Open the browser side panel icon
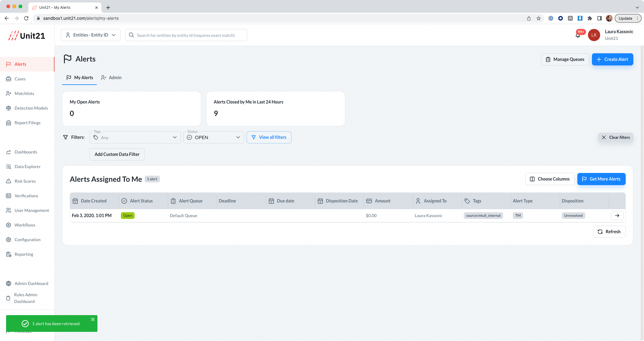The width and height of the screenshot is (644, 341). click(x=600, y=18)
